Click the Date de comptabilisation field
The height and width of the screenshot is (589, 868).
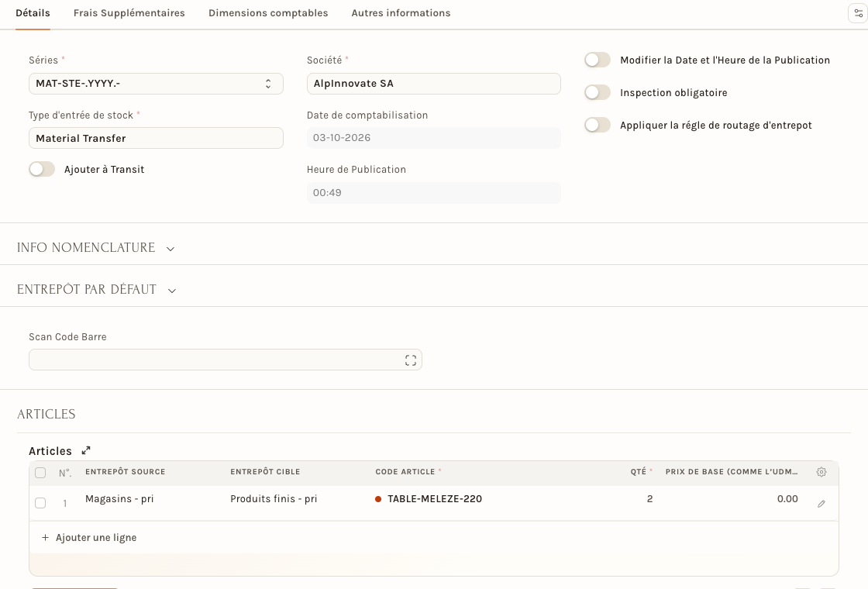[x=434, y=138]
